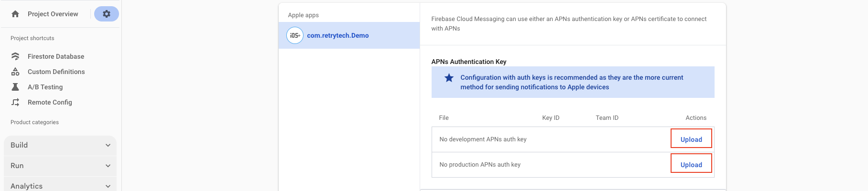Open Custom Definitions shortcut
The image size is (868, 191).
coord(56,72)
